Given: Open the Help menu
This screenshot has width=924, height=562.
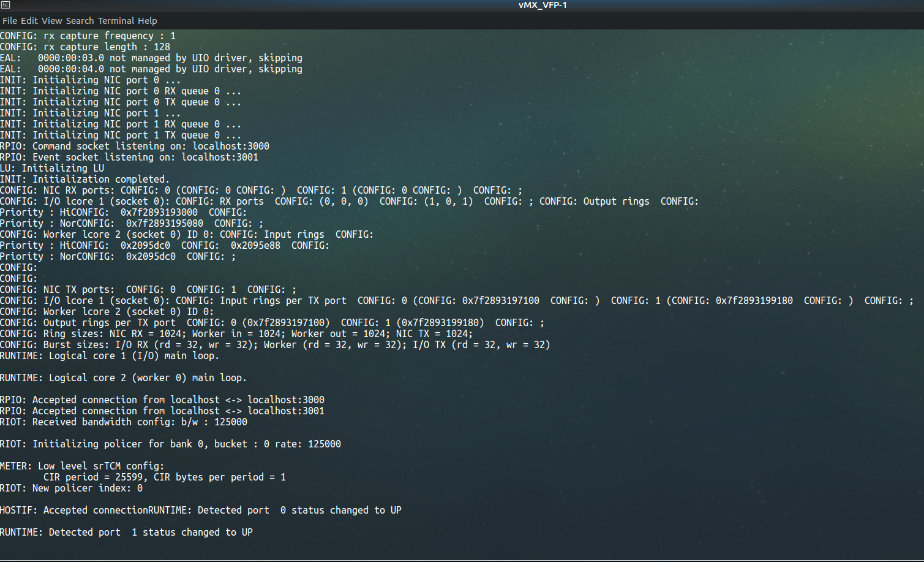Looking at the screenshot, I should [x=147, y=21].
